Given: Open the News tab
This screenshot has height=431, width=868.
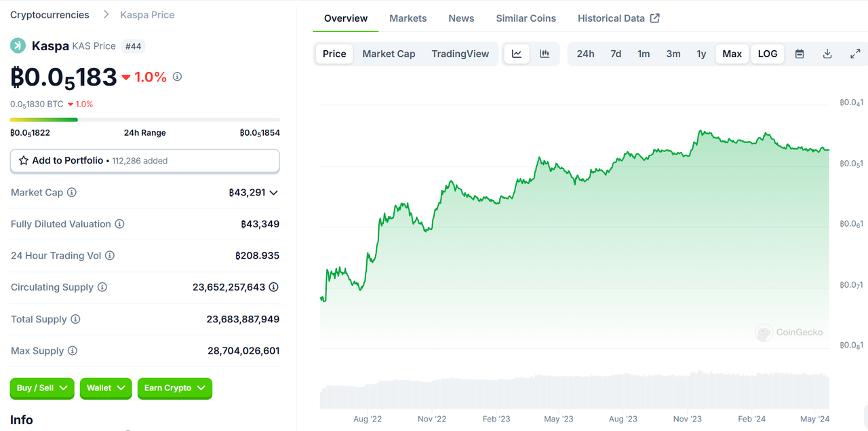Looking at the screenshot, I should [461, 18].
